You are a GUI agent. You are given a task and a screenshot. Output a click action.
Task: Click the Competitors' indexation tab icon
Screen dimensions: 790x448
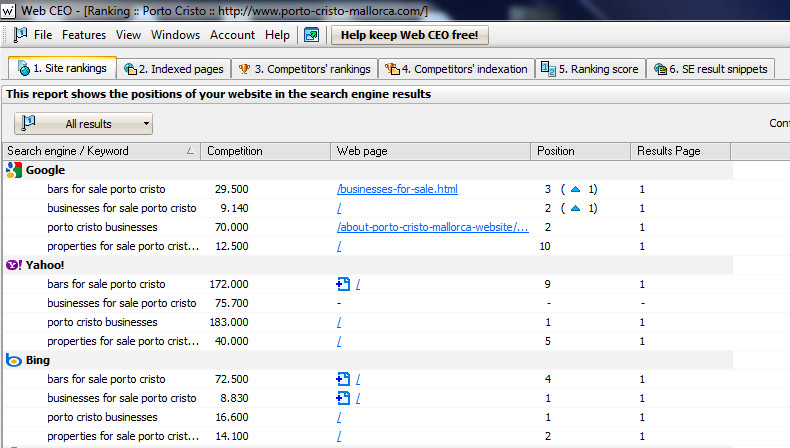392,69
